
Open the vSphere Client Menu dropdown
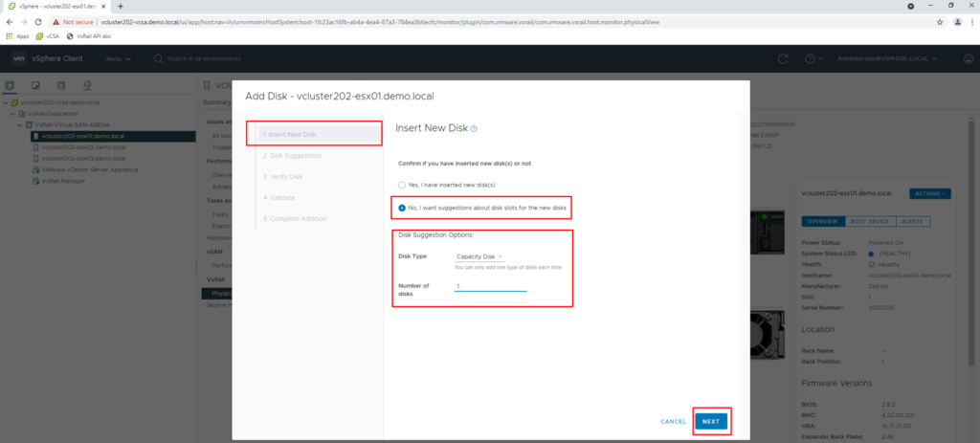118,58
